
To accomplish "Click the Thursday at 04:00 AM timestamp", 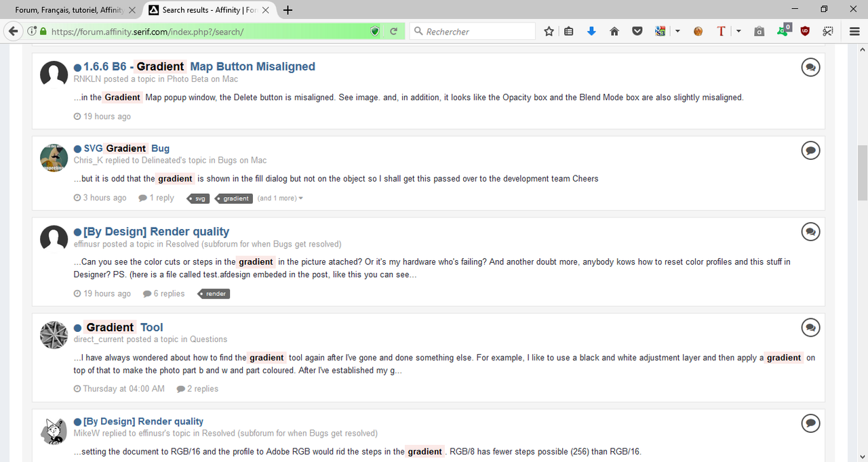I will click(x=119, y=389).
